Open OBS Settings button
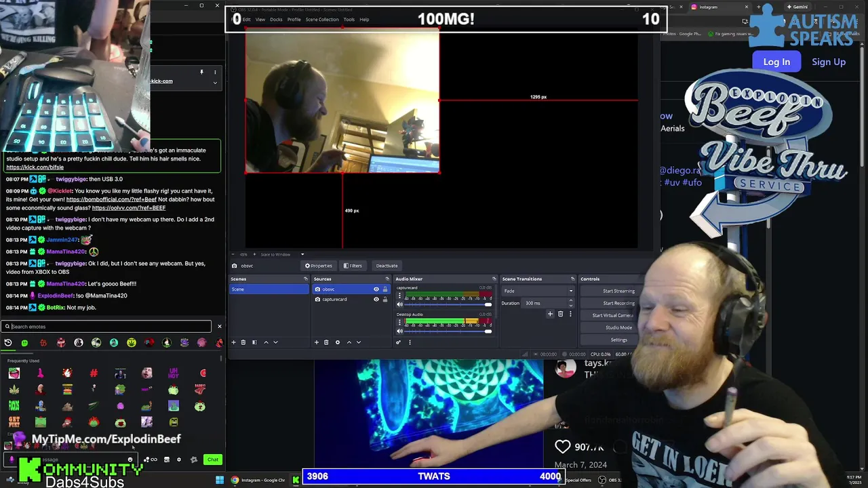The image size is (868, 488). tap(618, 340)
